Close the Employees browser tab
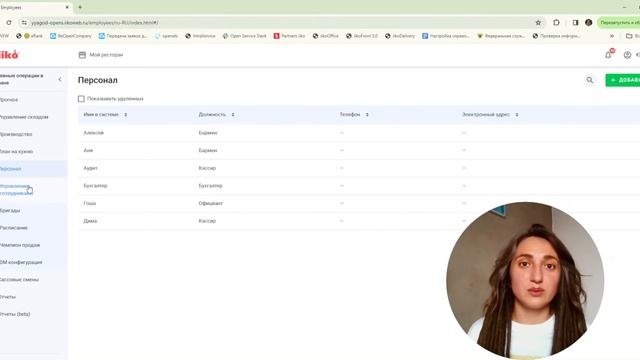 pos(67,7)
